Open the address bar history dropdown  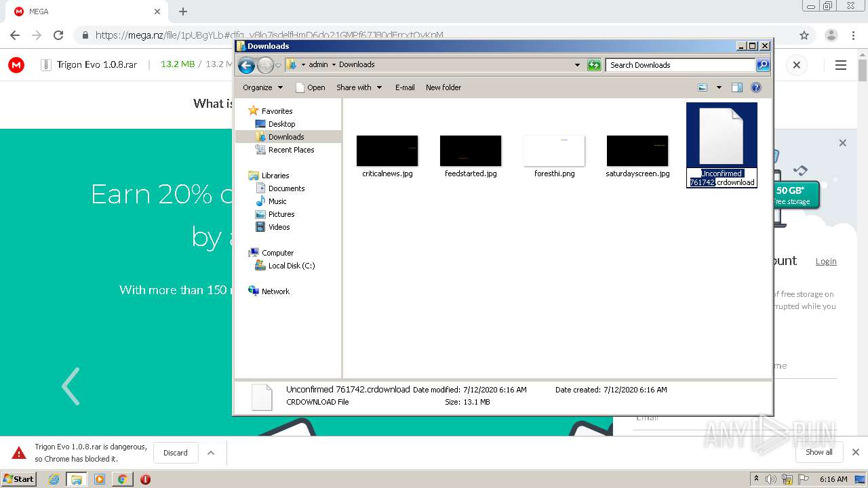(577, 65)
